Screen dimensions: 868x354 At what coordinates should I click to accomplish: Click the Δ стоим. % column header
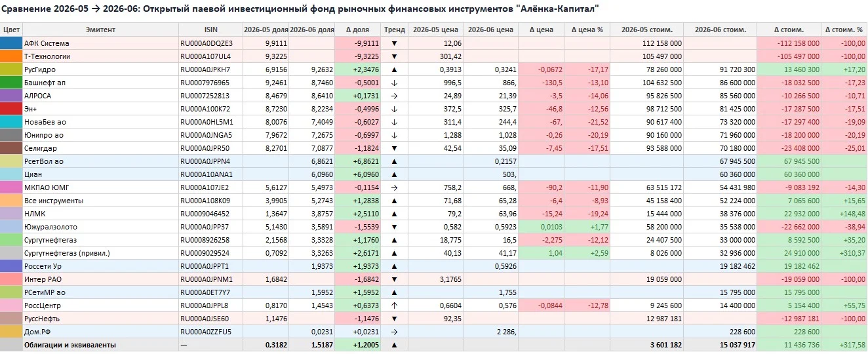[844, 29]
